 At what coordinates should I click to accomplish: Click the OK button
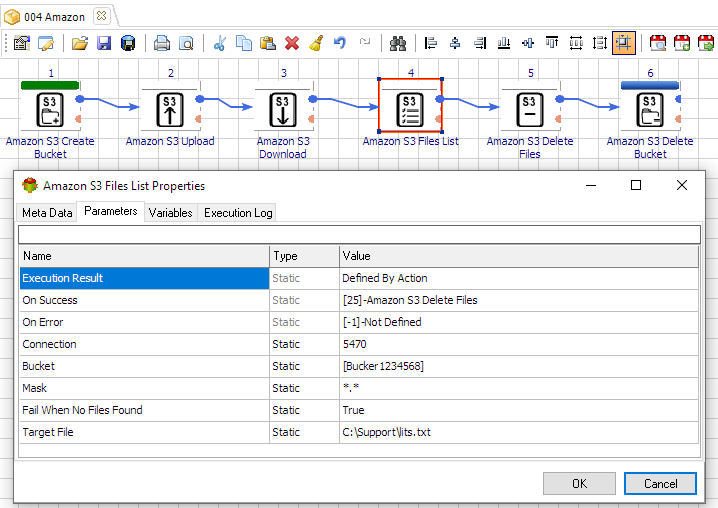point(579,484)
